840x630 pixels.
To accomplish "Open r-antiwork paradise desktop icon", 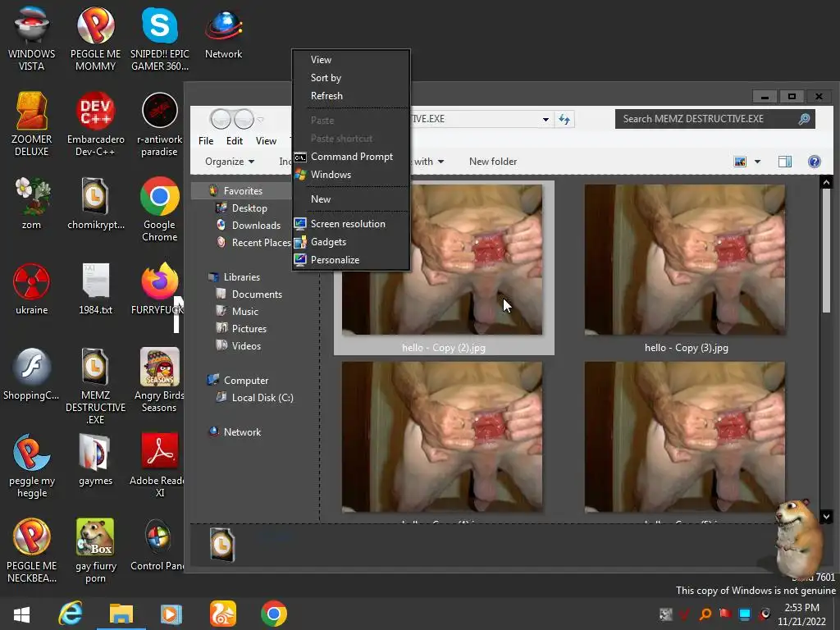I will pos(160,124).
